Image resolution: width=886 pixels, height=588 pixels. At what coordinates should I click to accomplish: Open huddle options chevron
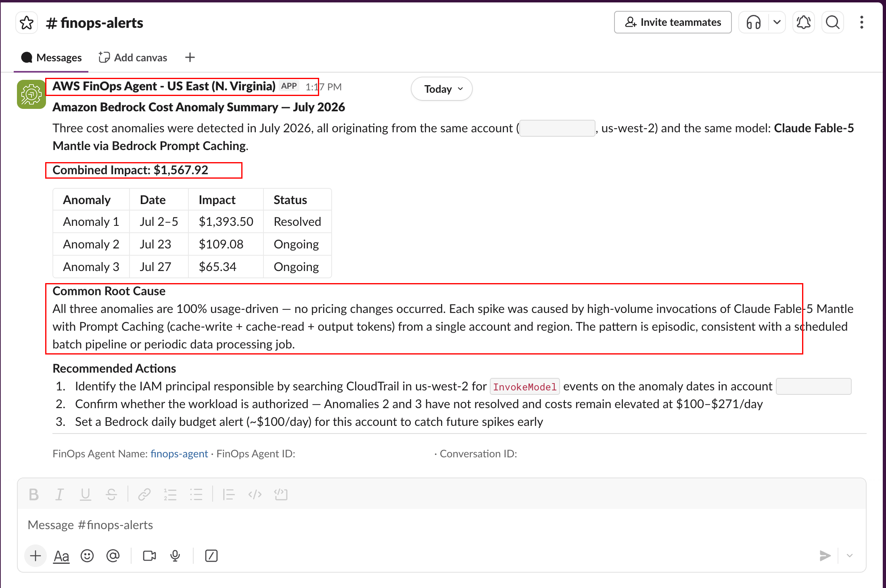(x=777, y=22)
